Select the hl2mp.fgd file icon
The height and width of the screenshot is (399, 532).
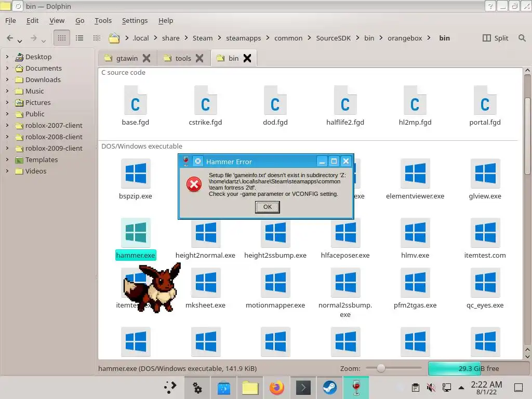tap(415, 100)
